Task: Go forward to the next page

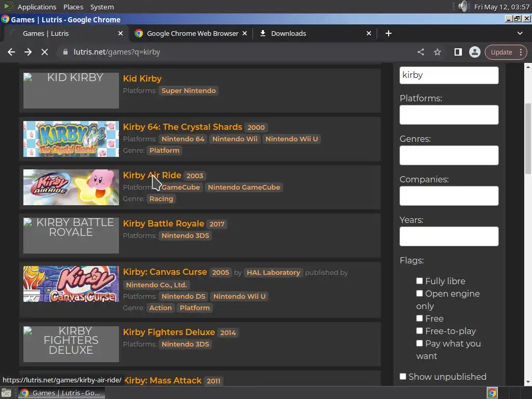Action: click(x=28, y=52)
